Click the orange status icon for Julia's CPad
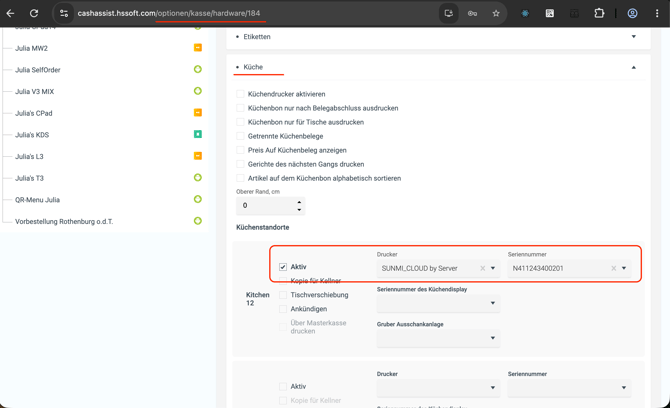670x408 pixels. coord(198,112)
